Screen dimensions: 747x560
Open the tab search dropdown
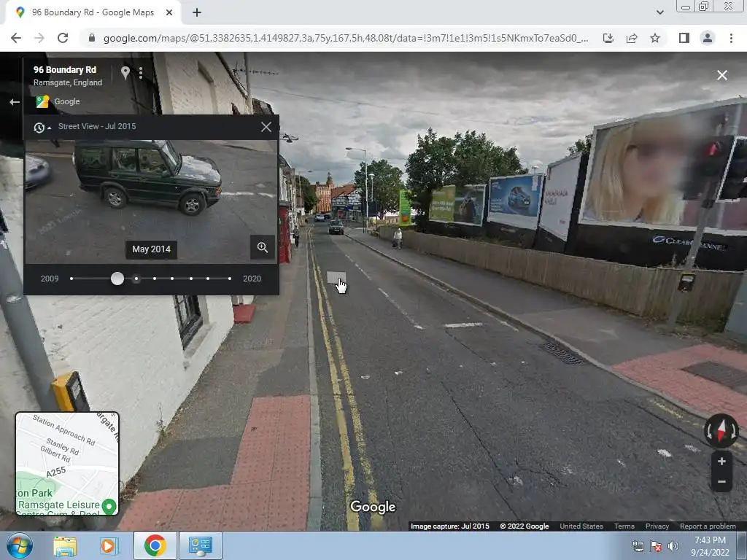659,13
